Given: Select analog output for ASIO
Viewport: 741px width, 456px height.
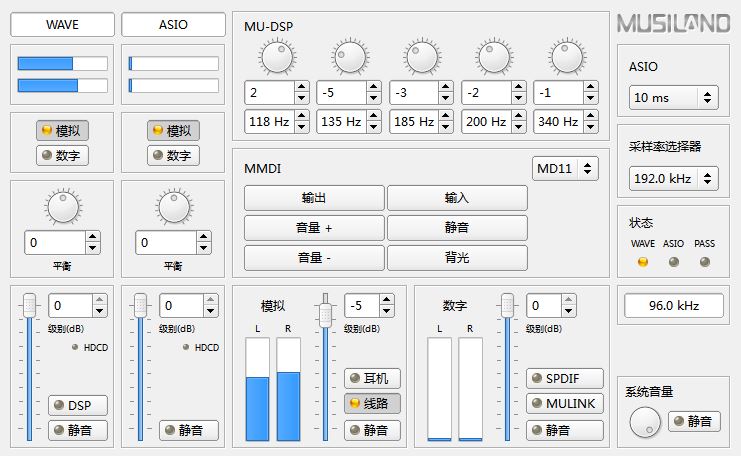Looking at the screenshot, I should [x=173, y=130].
